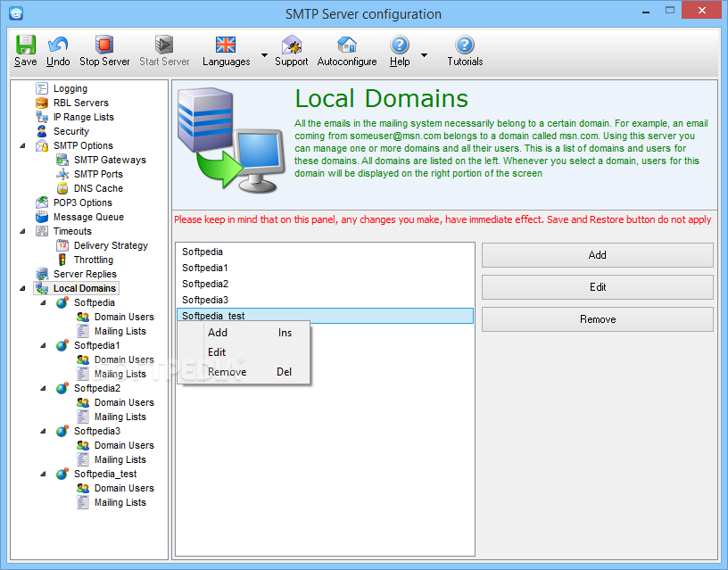Click the Add button on right
Screen dimensions: 728x570
[x=598, y=255]
